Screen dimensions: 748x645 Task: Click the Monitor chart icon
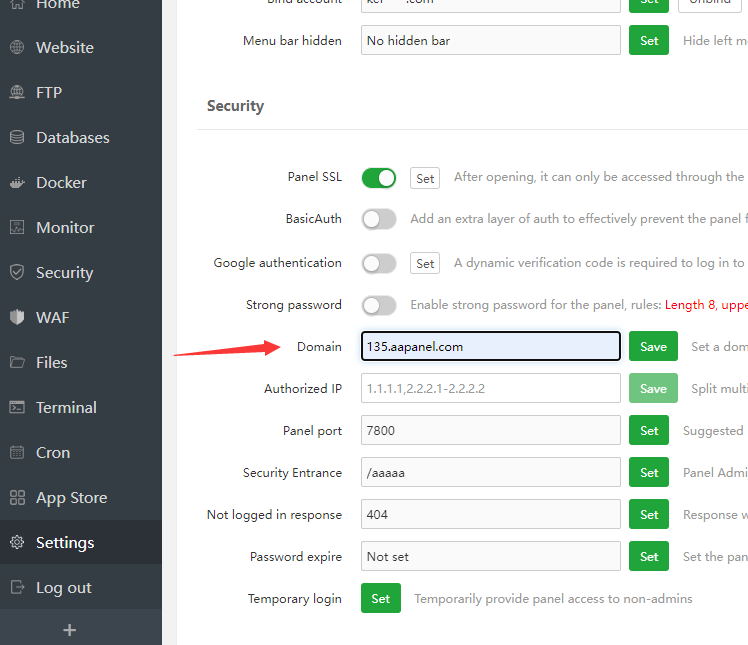(17, 227)
